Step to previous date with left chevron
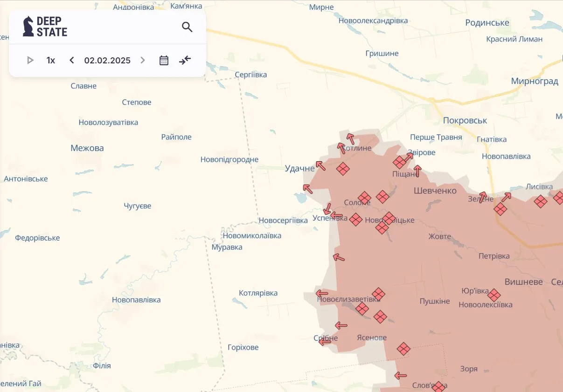This screenshot has width=563, height=392. (71, 60)
